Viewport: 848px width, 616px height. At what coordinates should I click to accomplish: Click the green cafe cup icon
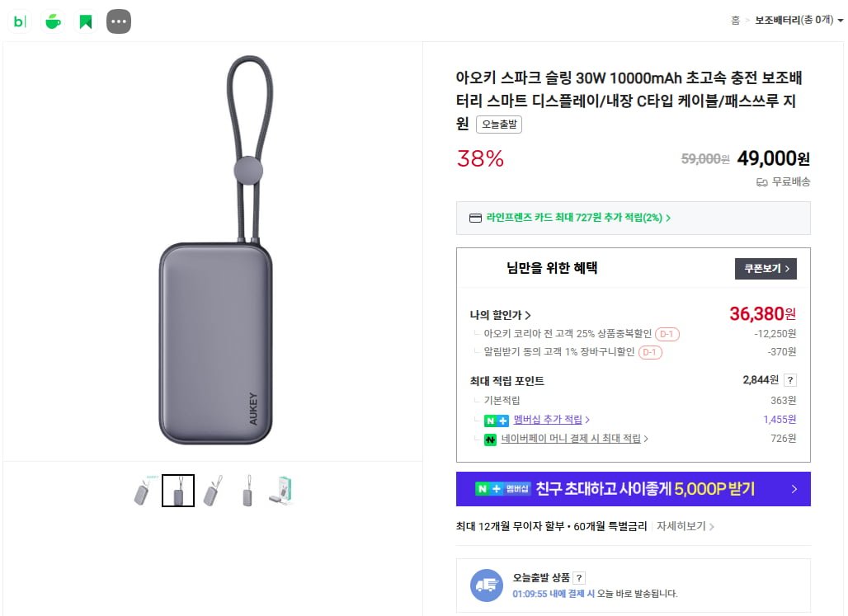coord(53,21)
